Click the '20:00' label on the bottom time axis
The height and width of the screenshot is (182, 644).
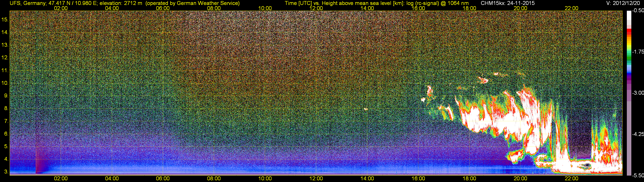521,179
